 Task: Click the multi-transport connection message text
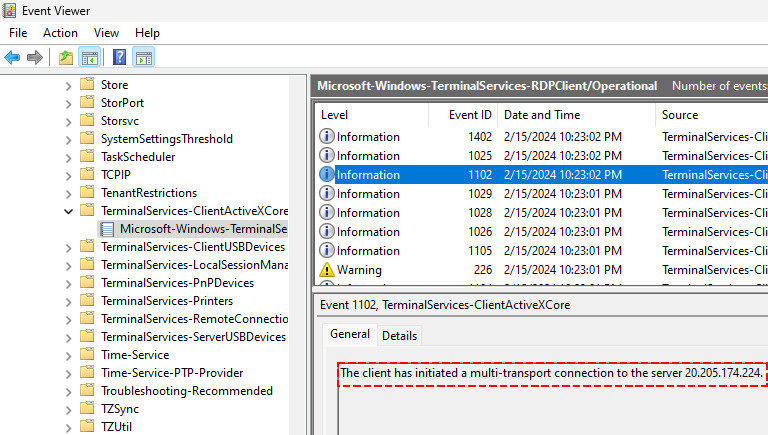(552, 373)
